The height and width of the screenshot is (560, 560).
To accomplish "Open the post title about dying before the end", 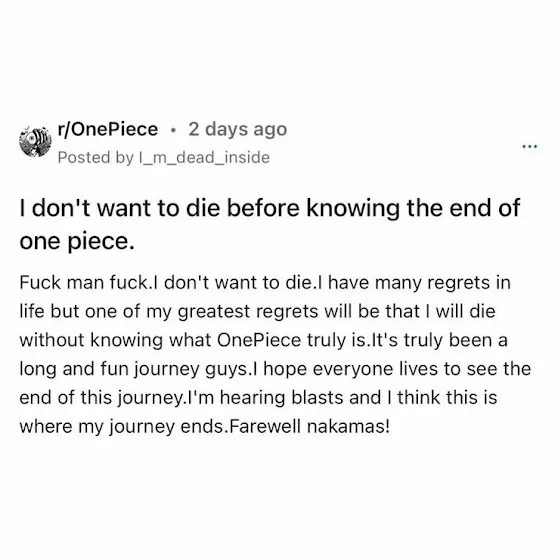I will (x=270, y=225).
